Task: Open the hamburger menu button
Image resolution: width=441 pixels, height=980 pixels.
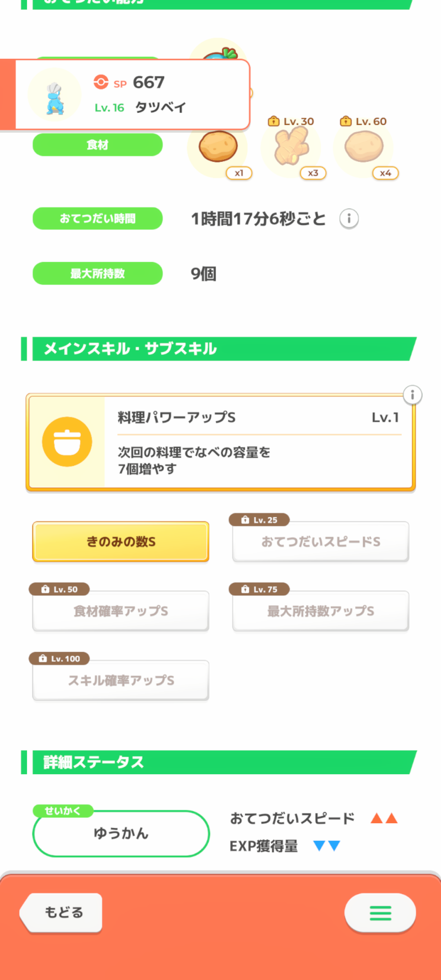Action: coord(380,913)
